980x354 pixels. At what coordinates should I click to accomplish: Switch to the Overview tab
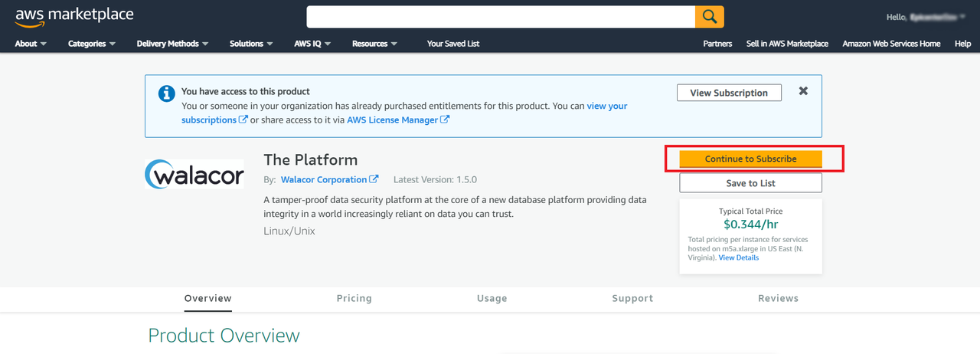tap(208, 298)
